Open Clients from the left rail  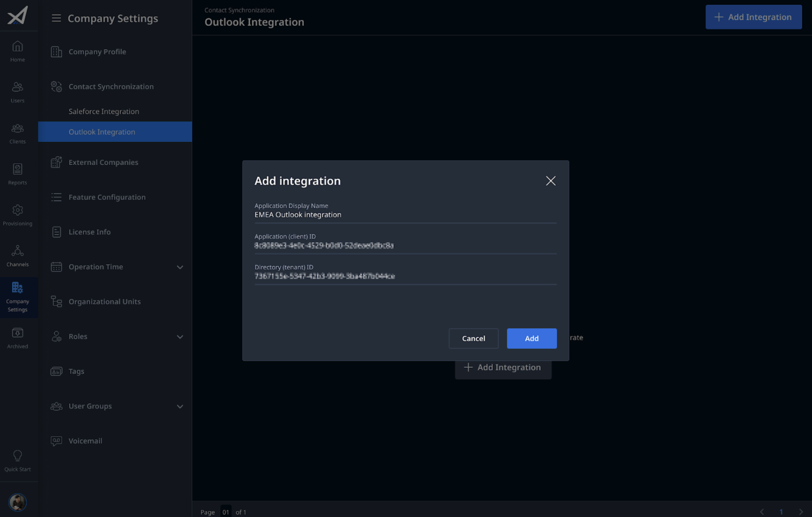[x=18, y=133]
